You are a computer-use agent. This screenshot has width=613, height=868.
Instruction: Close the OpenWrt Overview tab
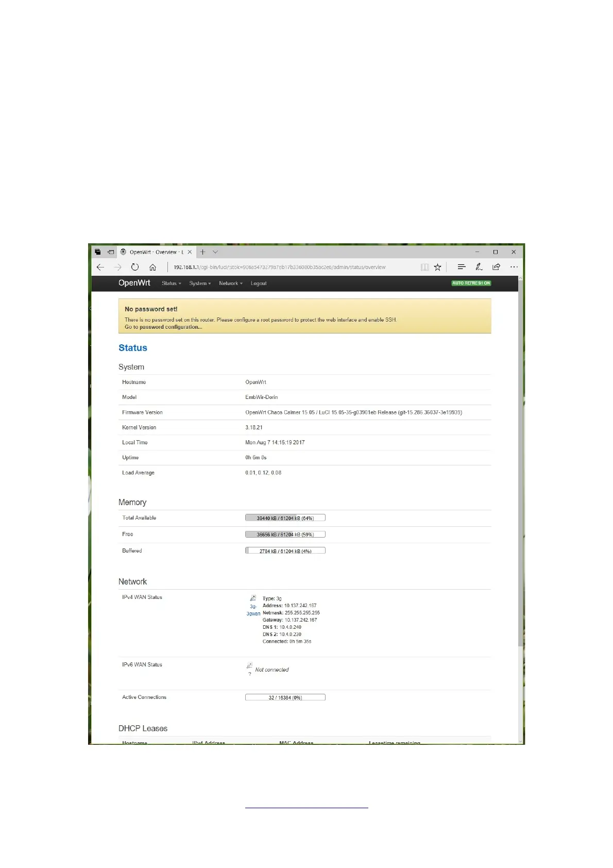[x=190, y=252]
